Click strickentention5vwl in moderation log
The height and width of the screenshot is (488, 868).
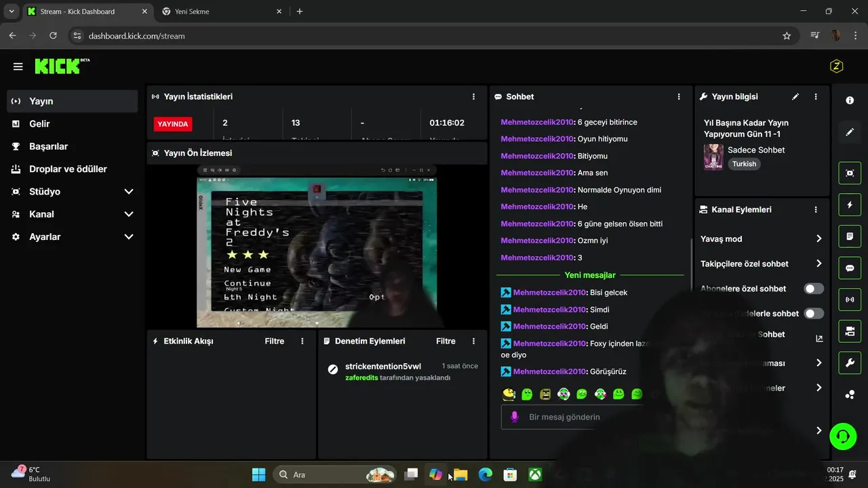[x=383, y=366]
